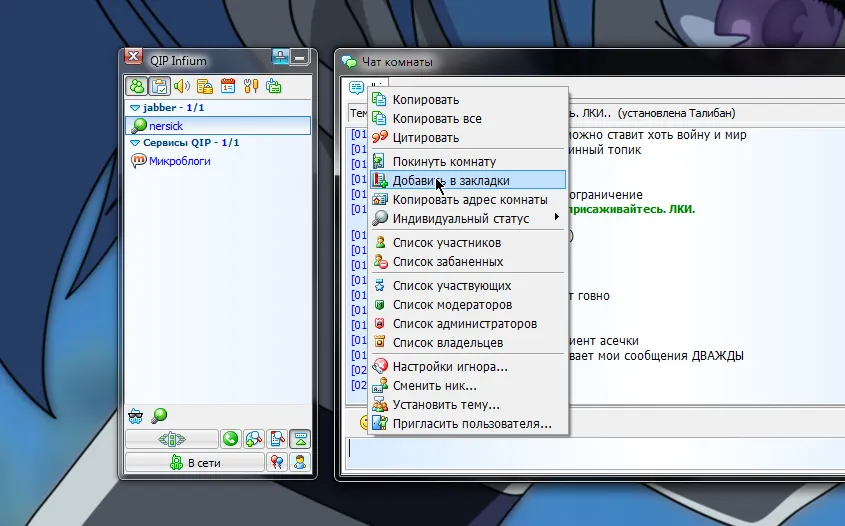Viewport: 845px width, 526px height.
Task: Click the add/find contacts magnifier icon
Action: (254, 438)
